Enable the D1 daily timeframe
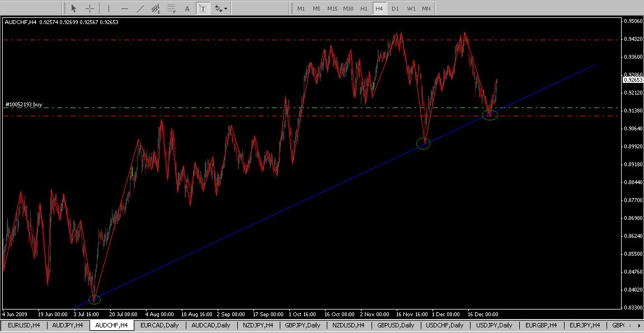This screenshot has width=644, height=333. (x=395, y=8)
